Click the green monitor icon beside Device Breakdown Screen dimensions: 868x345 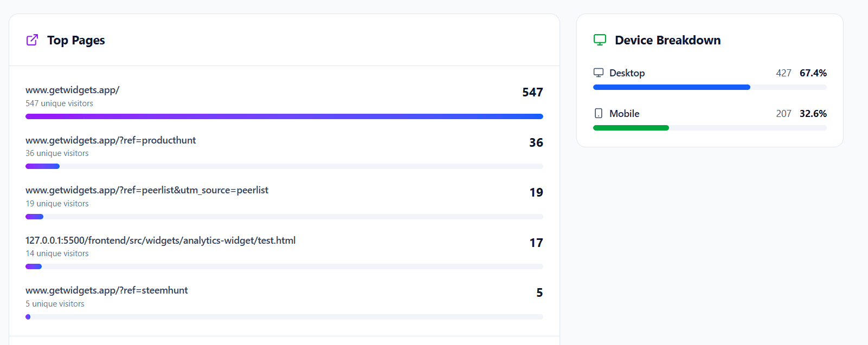(x=600, y=39)
